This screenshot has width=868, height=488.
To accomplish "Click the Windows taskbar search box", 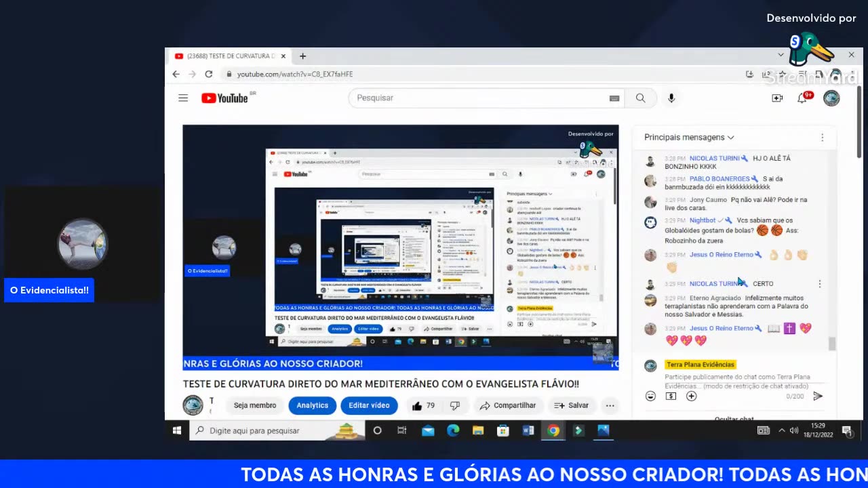I will [x=277, y=430].
